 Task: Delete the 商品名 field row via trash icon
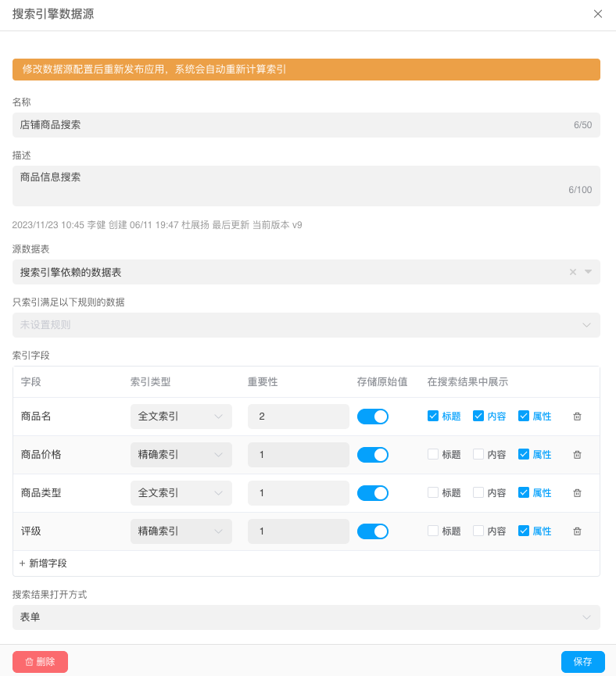tap(577, 417)
